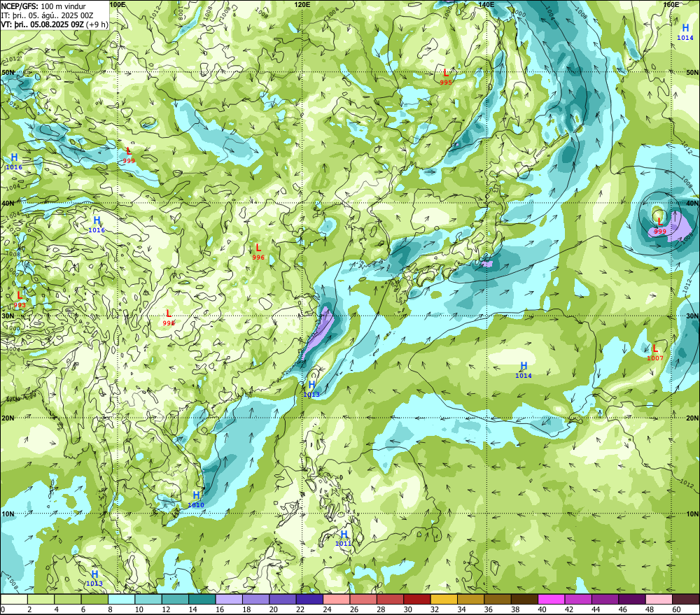Click the legend number 10
Screen dimensions: 700x615
[x=139, y=609]
